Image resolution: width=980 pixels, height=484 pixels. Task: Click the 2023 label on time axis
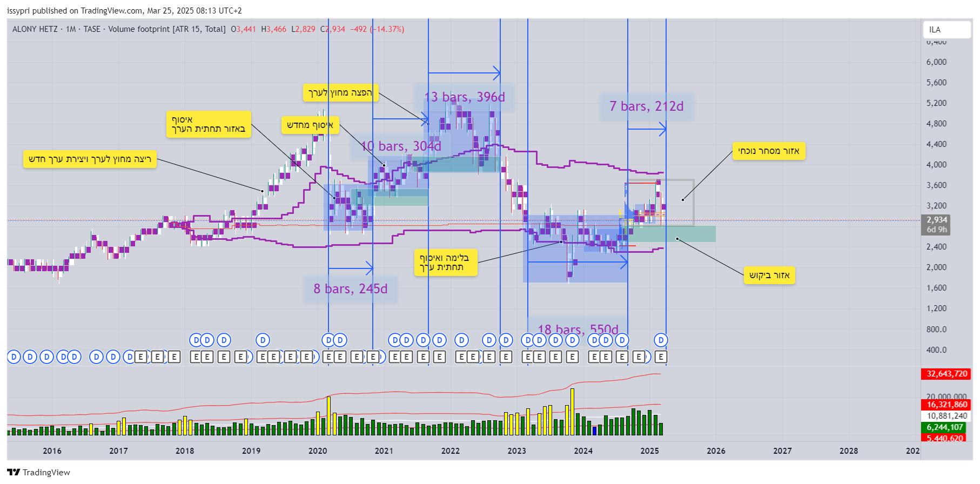[x=517, y=451]
